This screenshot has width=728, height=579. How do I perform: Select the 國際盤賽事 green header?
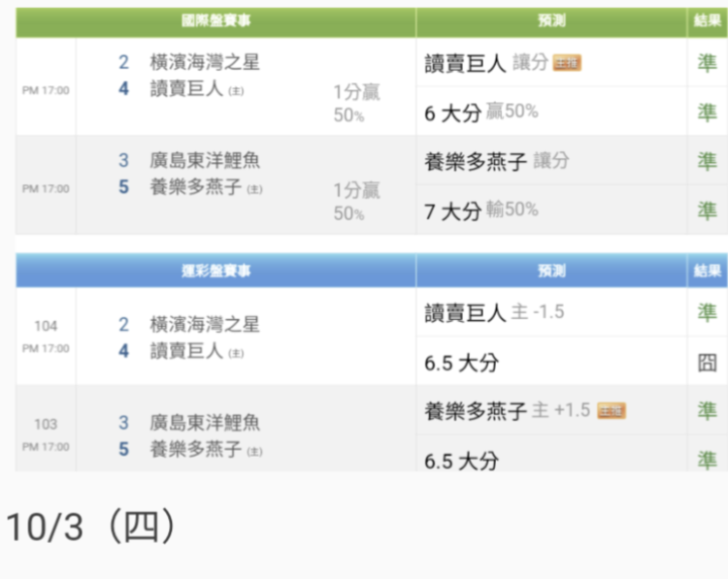coord(215,21)
